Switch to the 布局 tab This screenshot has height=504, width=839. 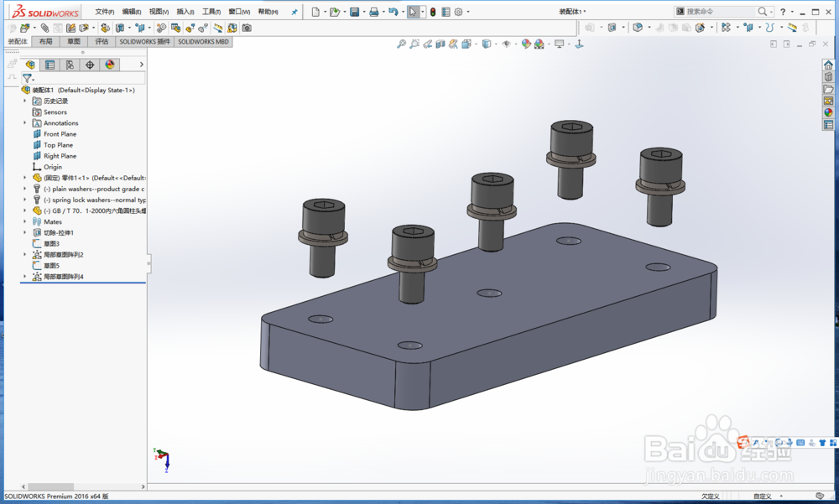point(46,42)
